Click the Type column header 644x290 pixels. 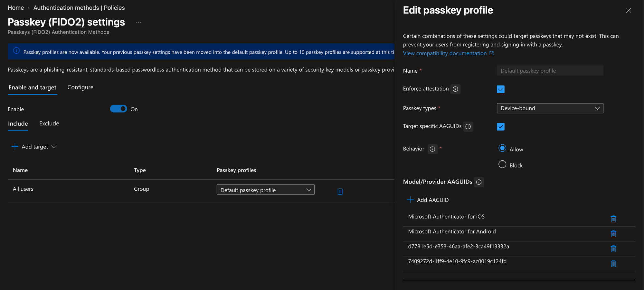click(140, 170)
